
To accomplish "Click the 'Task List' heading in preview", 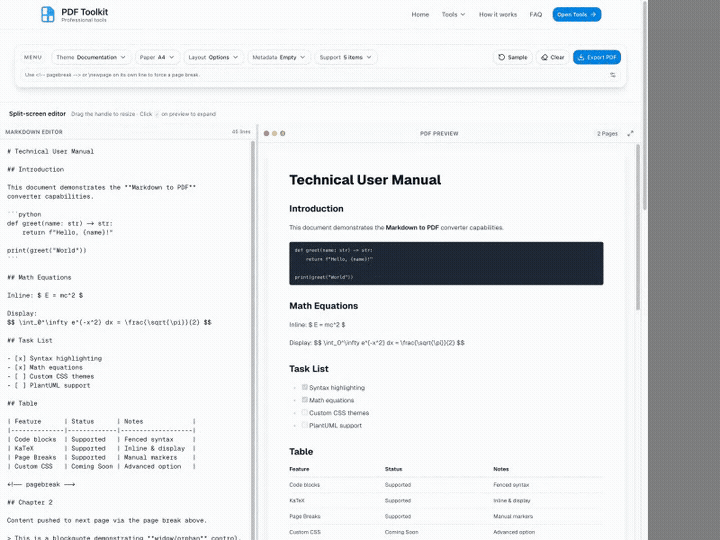I will [x=309, y=369].
